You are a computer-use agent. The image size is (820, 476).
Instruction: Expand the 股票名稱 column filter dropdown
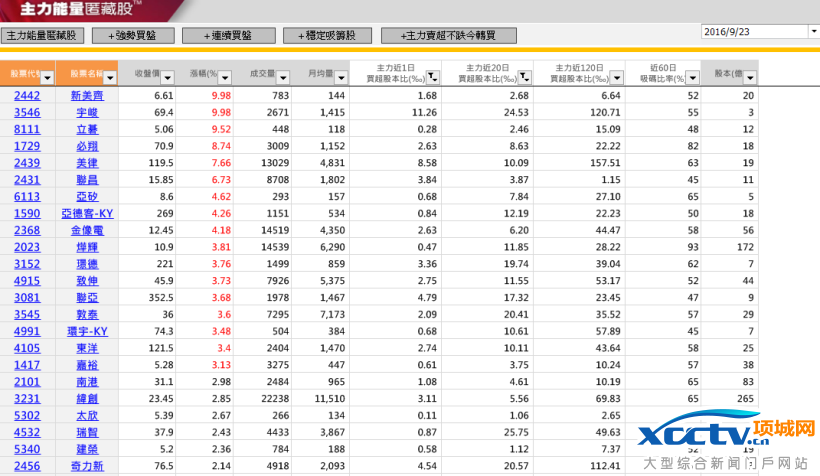[110, 76]
